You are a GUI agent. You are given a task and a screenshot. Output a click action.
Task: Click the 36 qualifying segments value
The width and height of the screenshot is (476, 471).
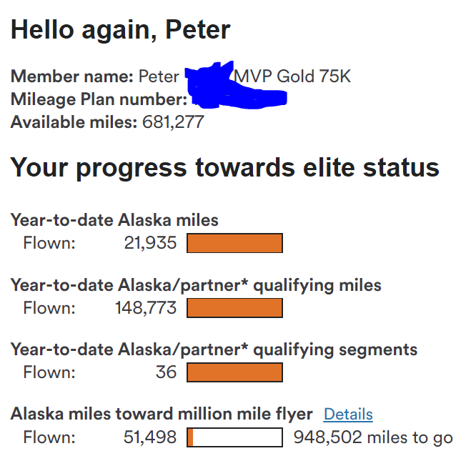pos(166,372)
